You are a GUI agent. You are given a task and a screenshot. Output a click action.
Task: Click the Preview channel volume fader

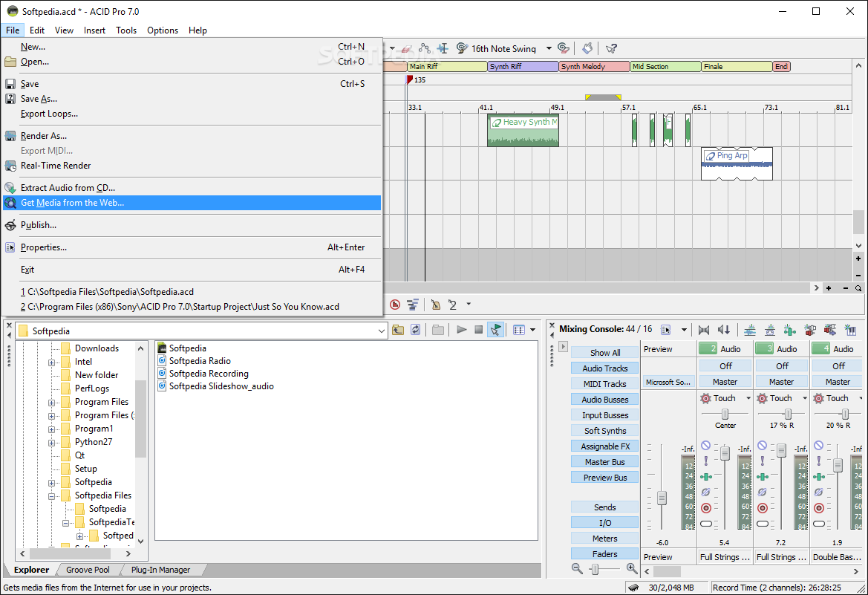click(662, 498)
